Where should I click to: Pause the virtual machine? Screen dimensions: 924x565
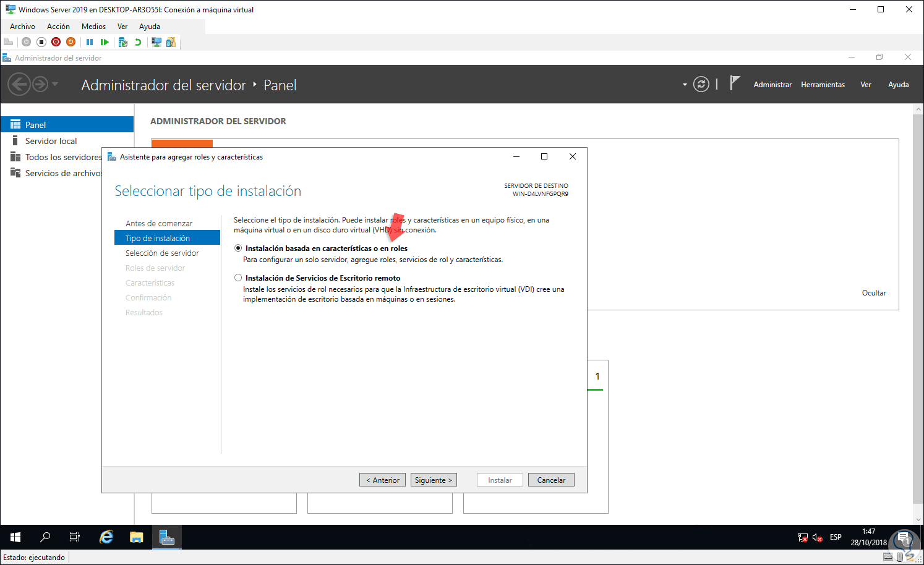click(x=90, y=42)
